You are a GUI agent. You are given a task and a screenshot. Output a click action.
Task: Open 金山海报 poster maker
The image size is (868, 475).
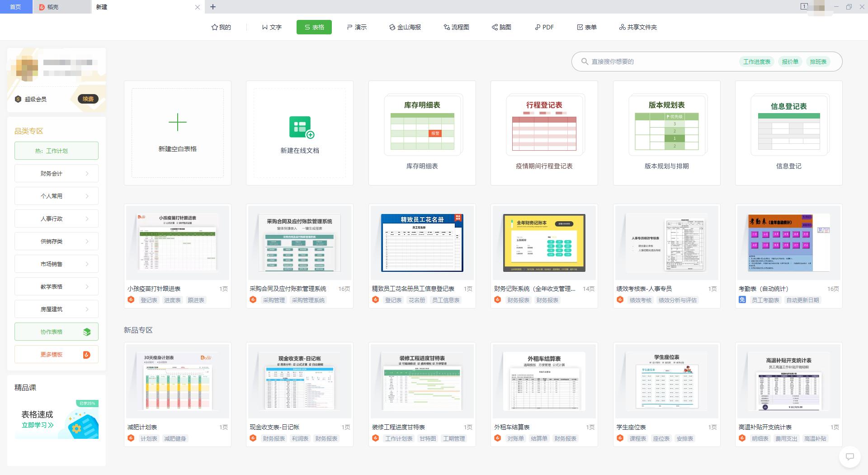tap(405, 27)
